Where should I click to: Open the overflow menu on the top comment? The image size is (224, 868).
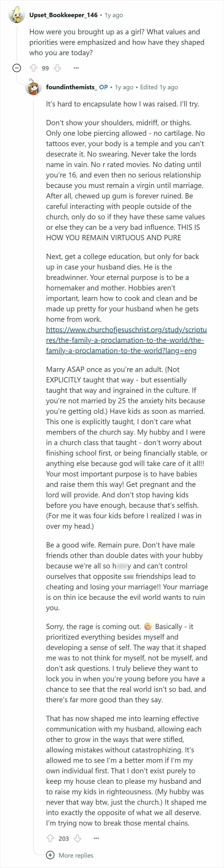[x=77, y=68]
